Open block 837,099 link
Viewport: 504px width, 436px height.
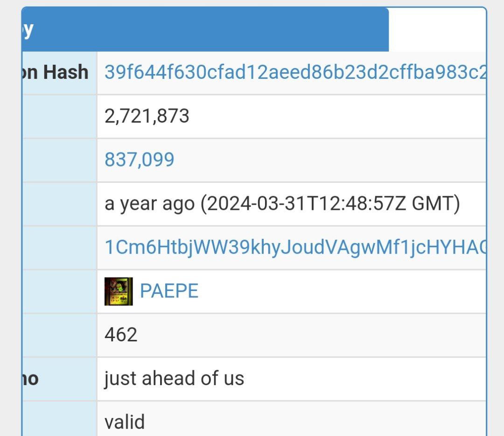pos(139,159)
